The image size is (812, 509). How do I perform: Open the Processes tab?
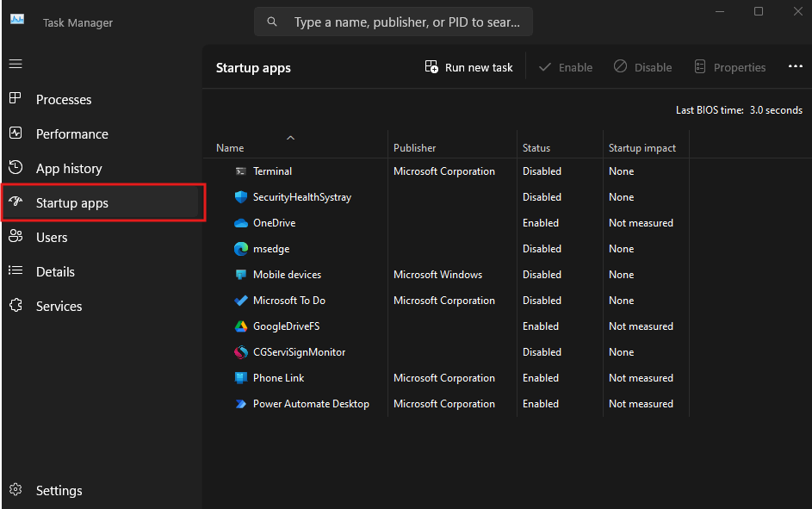(64, 100)
